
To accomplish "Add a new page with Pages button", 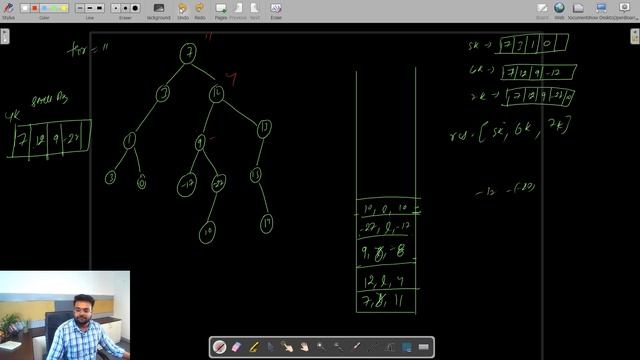I will pos(221,11).
